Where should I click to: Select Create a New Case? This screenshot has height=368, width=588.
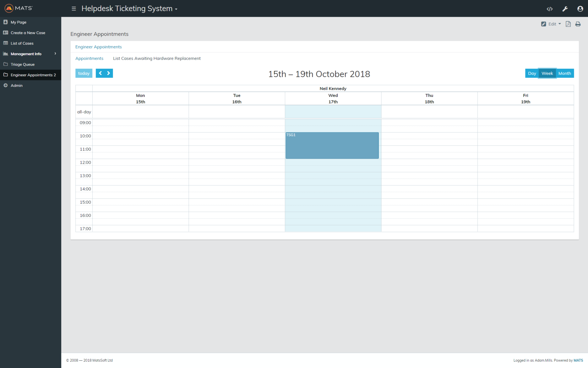pos(28,33)
